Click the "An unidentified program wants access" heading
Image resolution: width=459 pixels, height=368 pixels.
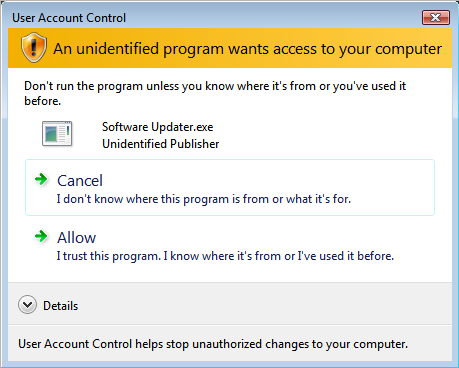(x=248, y=49)
